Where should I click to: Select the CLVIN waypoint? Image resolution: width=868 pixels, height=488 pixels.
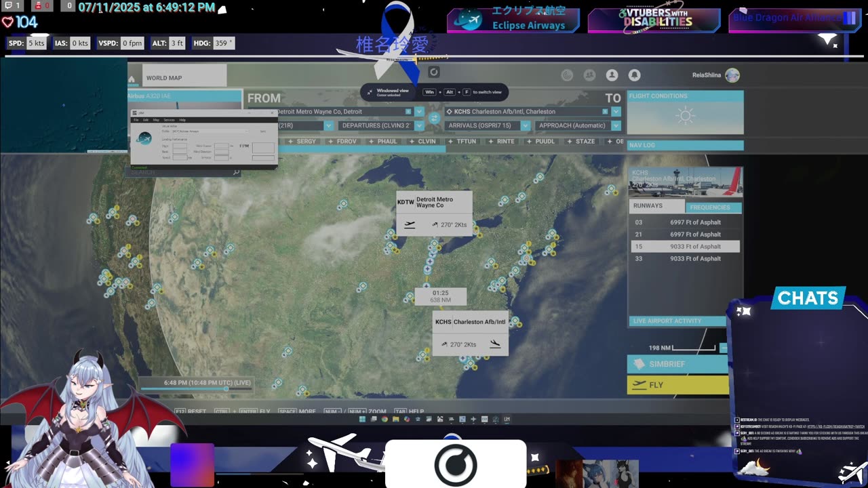click(423, 142)
